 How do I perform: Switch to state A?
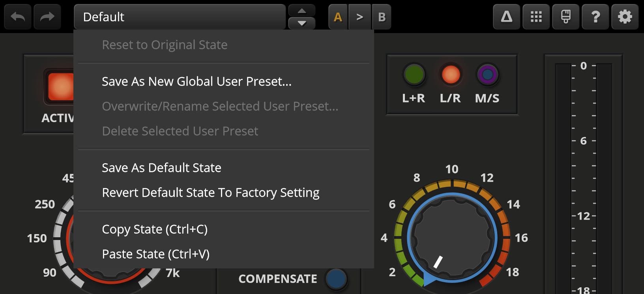pyautogui.click(x=338, y=17)
